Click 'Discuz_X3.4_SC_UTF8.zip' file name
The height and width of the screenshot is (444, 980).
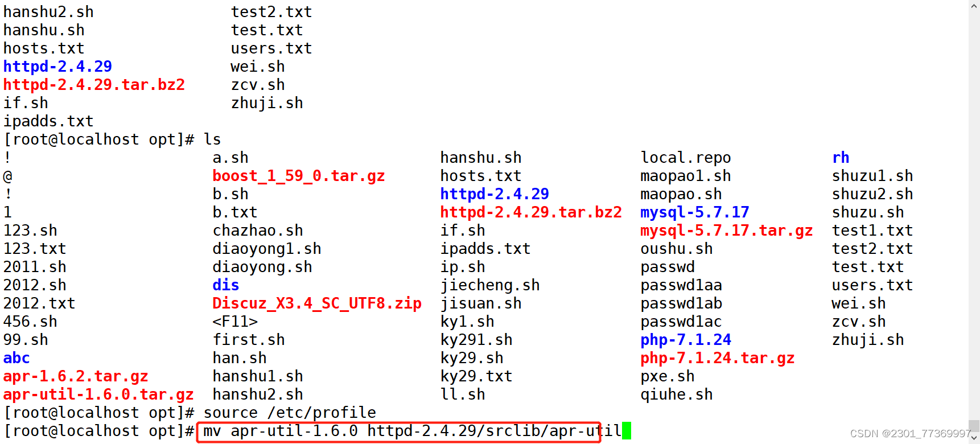click(317, 303)
